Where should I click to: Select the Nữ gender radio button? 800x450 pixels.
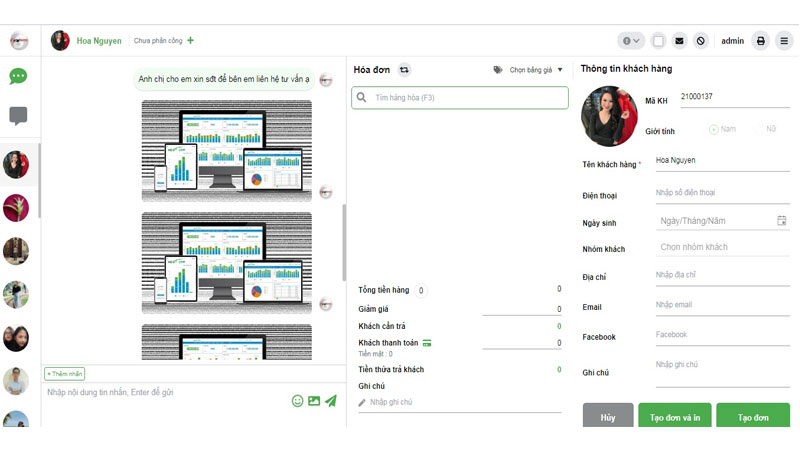coord(759,129)
